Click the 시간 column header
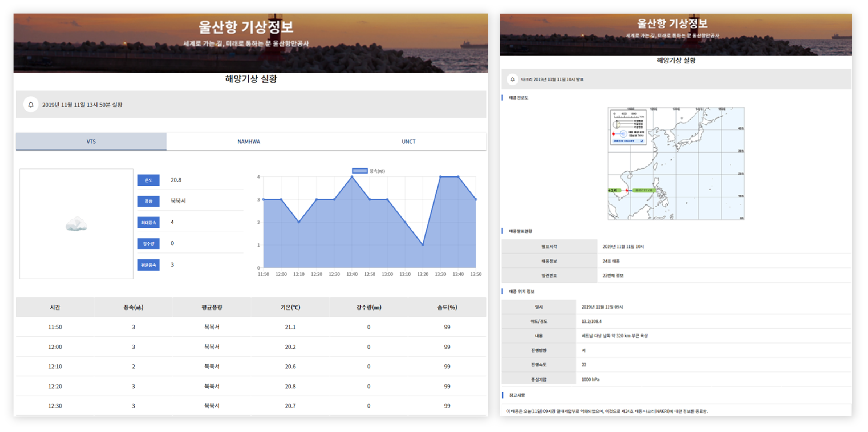The width and height of the screenshot is (868, 432). pos(55,307)
